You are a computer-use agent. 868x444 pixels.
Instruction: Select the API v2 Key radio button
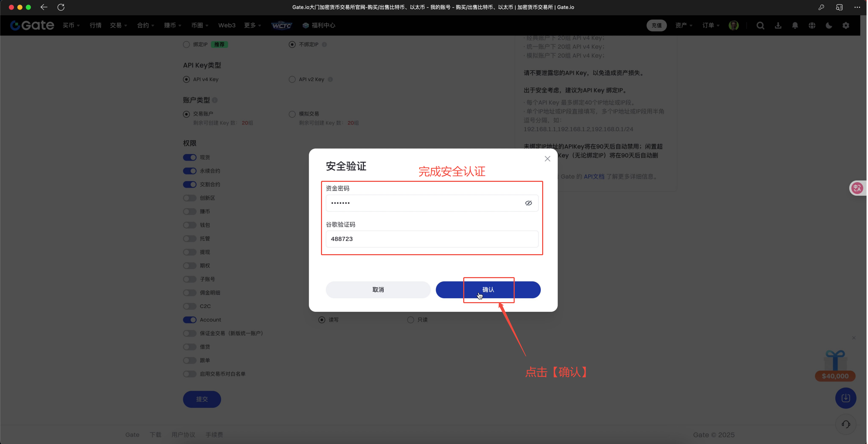click(292, 79)
